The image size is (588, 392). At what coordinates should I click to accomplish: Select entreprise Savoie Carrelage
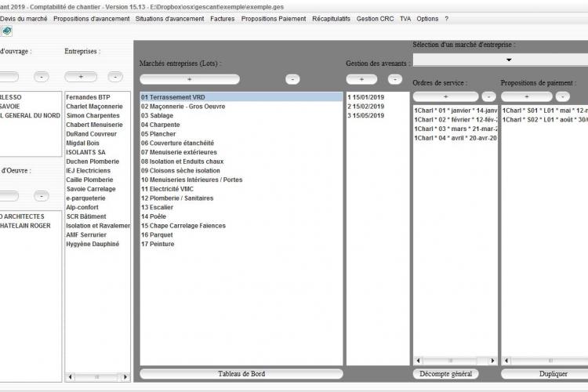[97, 189]
